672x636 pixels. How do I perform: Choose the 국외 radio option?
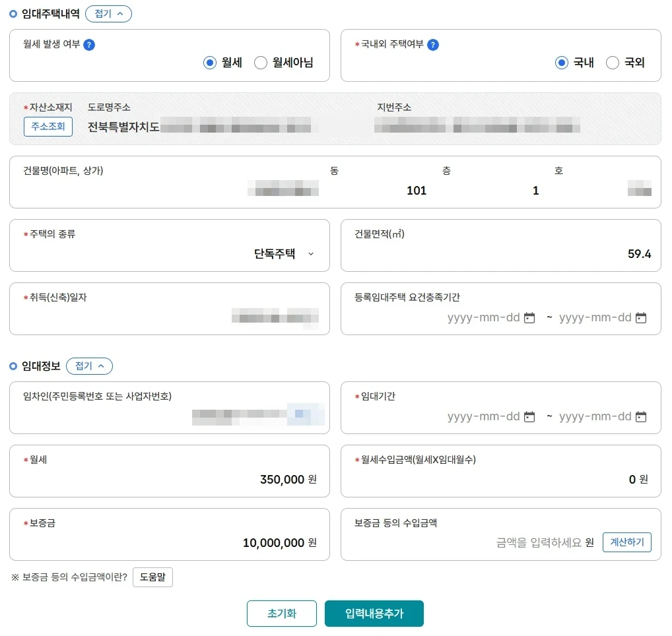pyautogui.click(x=613, y=63)
